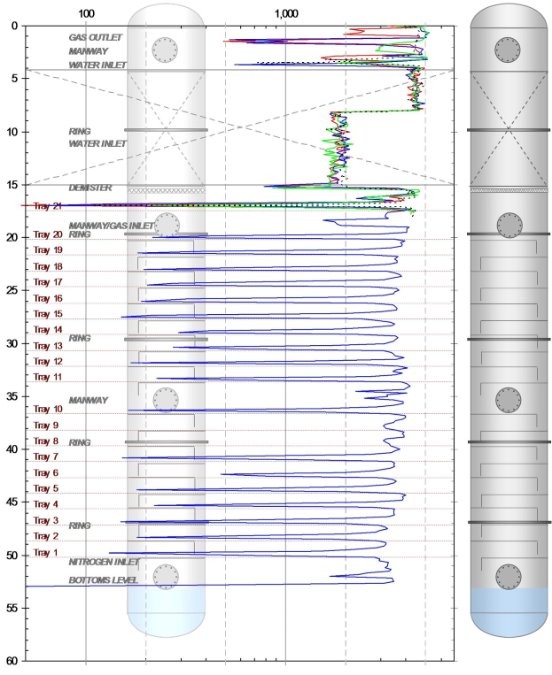
Task: Click the depth axis value 30
Action: click(x=12, y=344)
